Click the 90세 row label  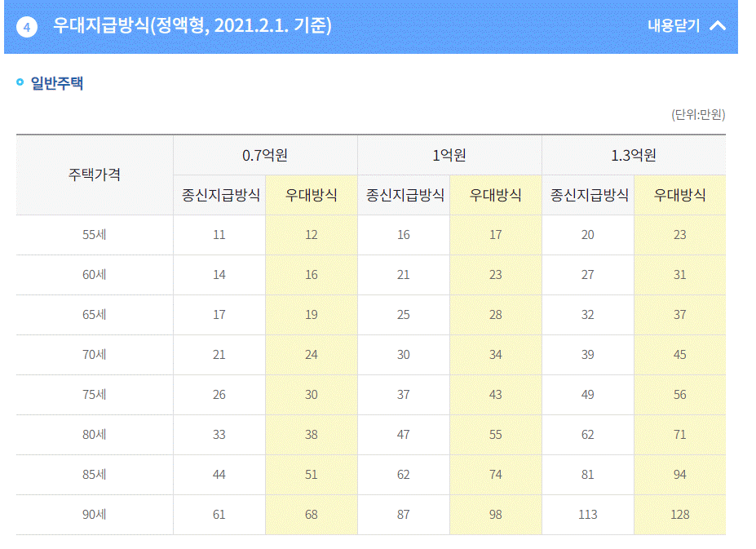click(x=95, y=515)
